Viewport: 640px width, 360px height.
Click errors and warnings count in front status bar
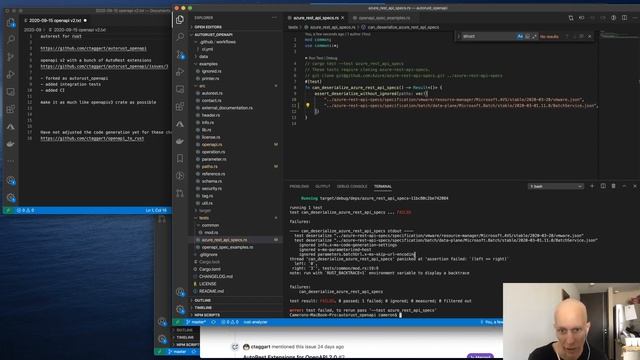pyautogui.click(x=229, y=322)
